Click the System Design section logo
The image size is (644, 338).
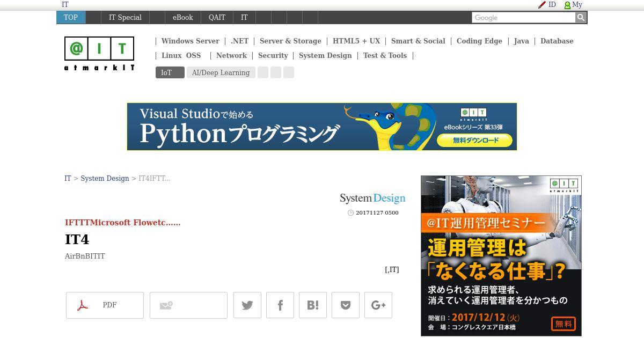coord(372,198)
